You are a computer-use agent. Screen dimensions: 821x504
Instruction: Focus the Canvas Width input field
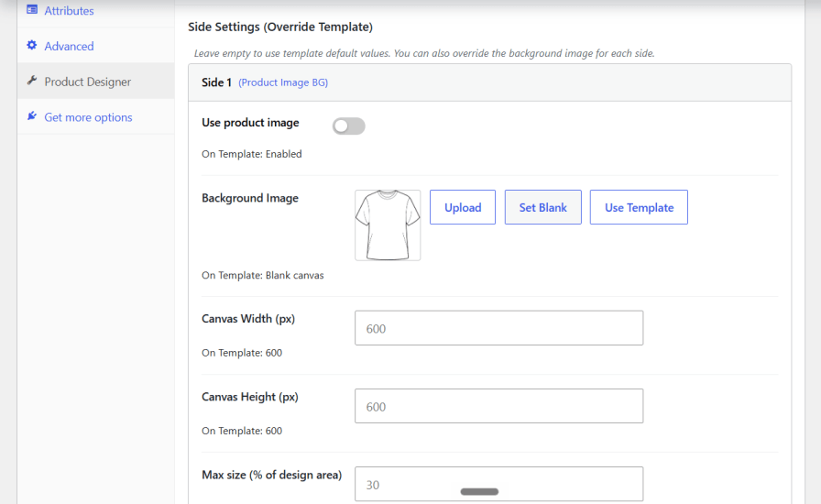click(x=499, y=328)
